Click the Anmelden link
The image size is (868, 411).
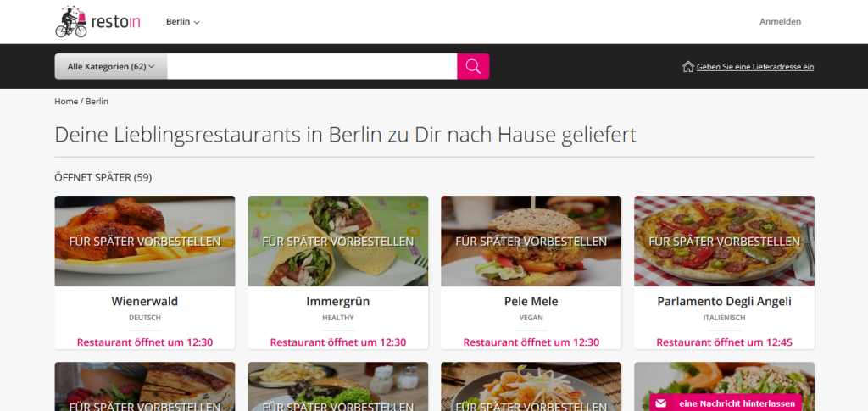point(780,21)
